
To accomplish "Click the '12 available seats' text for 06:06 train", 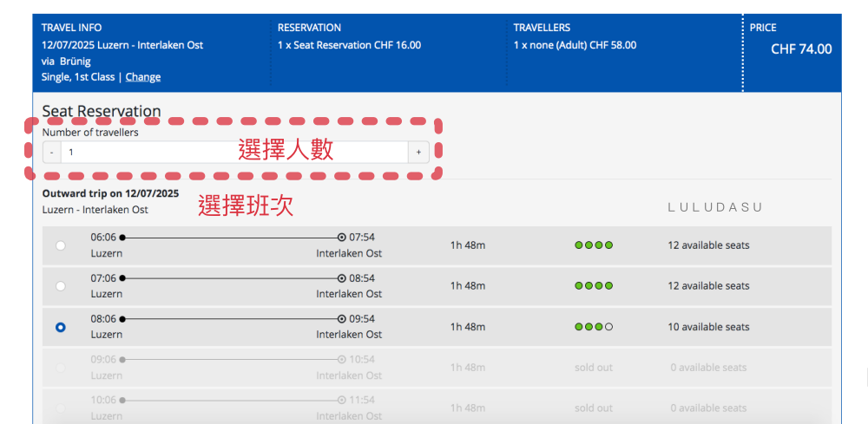I will [x=708, y=245].
